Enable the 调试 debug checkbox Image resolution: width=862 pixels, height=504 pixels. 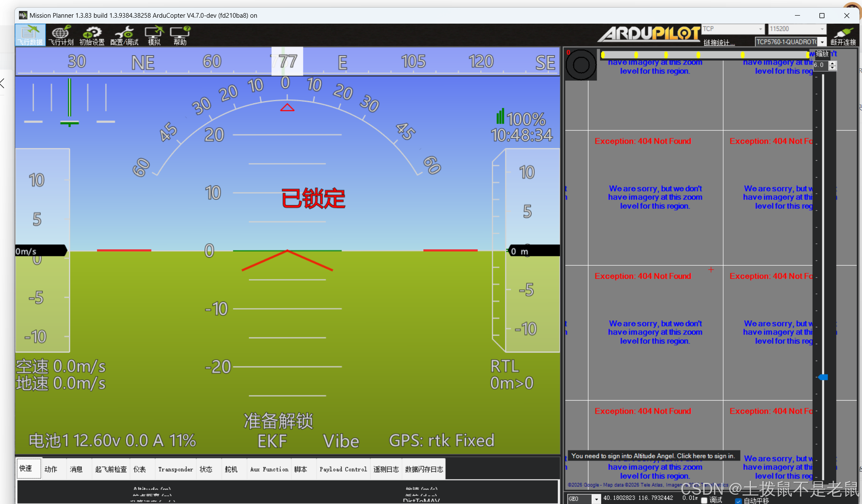704,500
